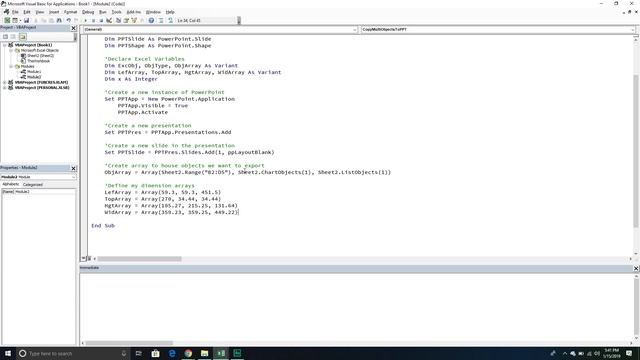Screen dimensions: 640x360
Task: Click the (Name) property value field
Action: 45,191
